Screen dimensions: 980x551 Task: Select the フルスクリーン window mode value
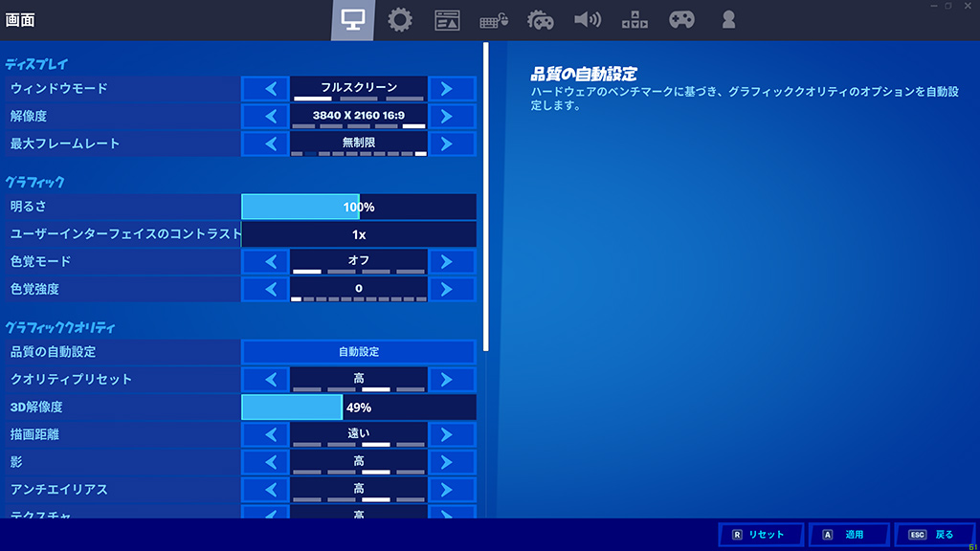(x=359, y=89)
